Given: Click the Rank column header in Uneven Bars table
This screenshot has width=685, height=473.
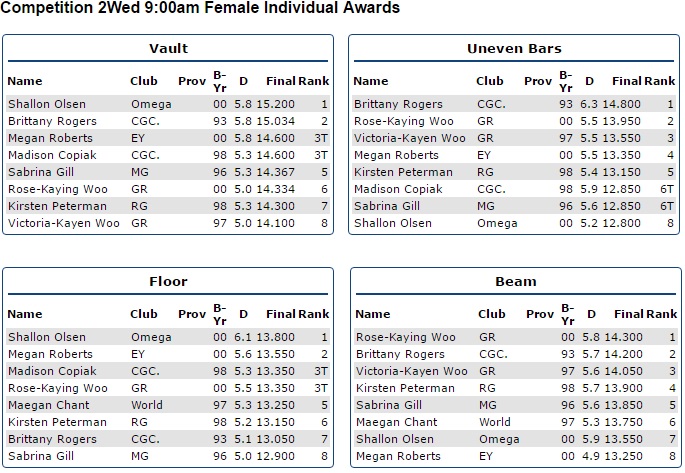Looking at the screenshot, I should [x=660, y=81].
